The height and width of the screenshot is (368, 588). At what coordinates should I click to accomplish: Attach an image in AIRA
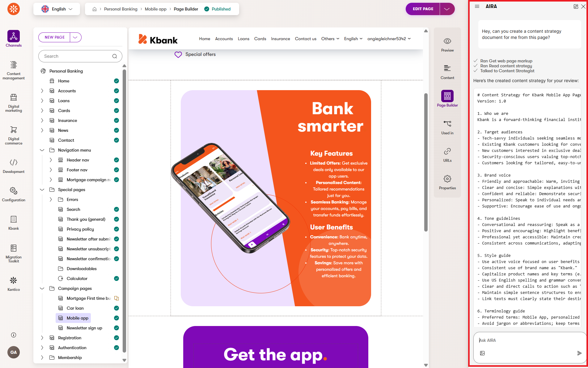[482, 353]
